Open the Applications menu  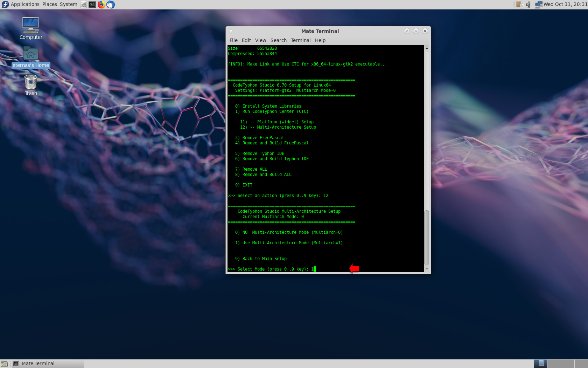pyautogui.click(x=25, y=4)
